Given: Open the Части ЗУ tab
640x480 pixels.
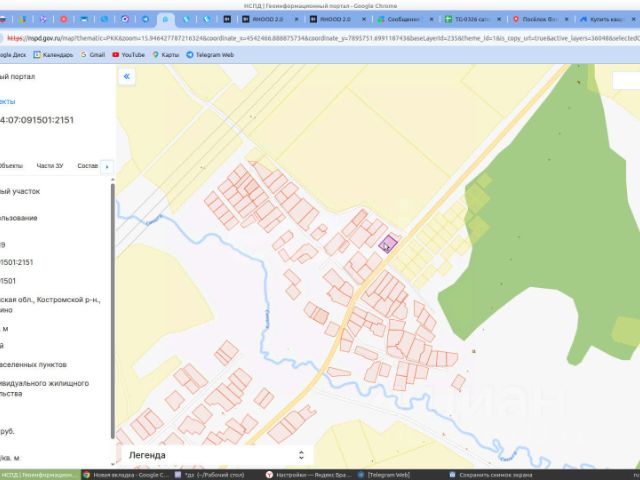Looking at the screenshot, I should point(50,166).
